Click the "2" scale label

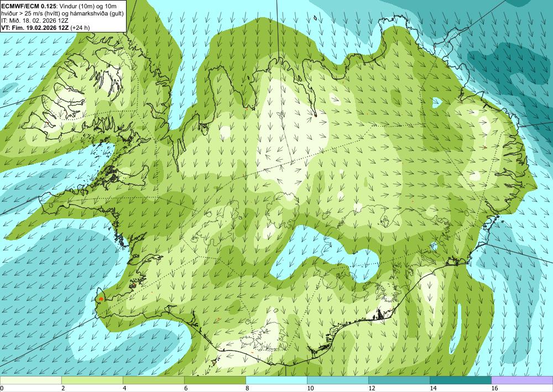(x=63, y=388)
